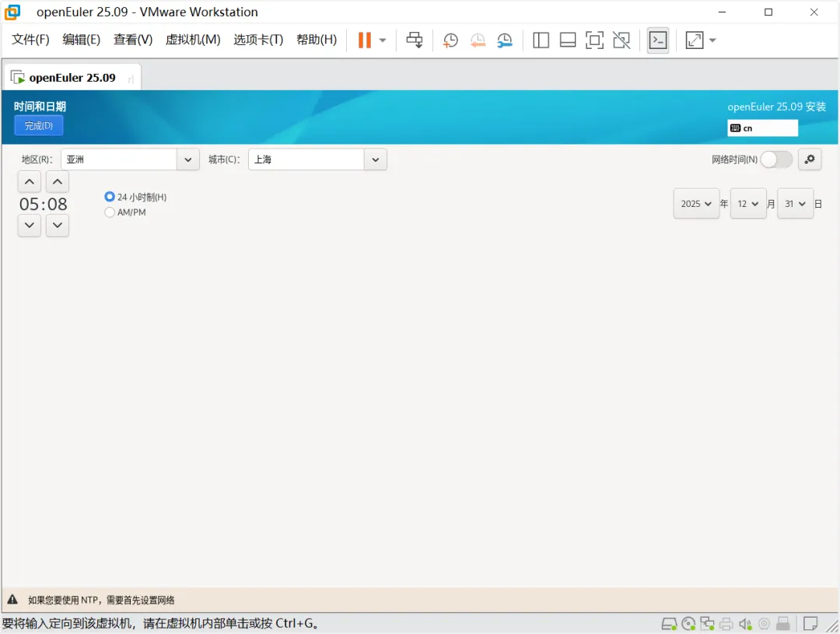Decrease the minutes with the down arrow

58,225
